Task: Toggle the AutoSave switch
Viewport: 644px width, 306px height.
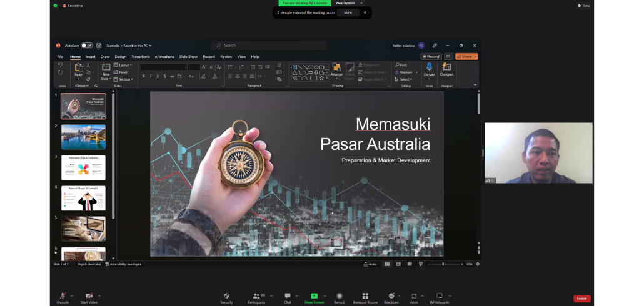Action: (x=86, y=46)
